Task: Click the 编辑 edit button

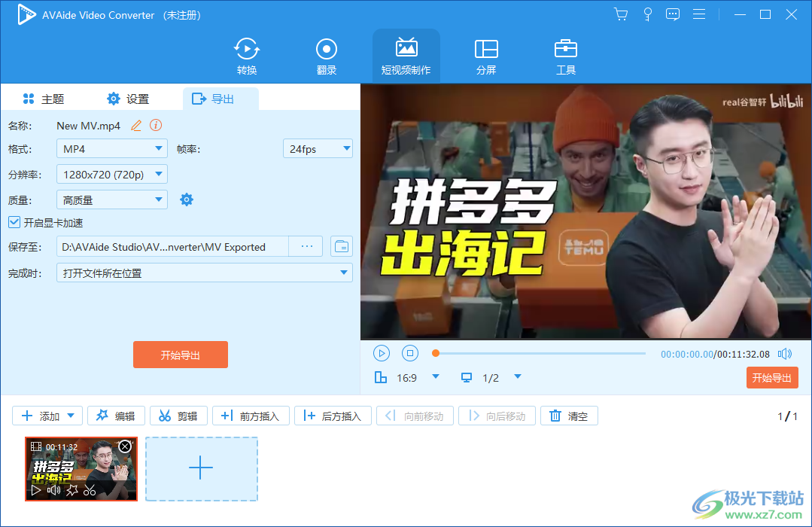Action: point(116,416)
